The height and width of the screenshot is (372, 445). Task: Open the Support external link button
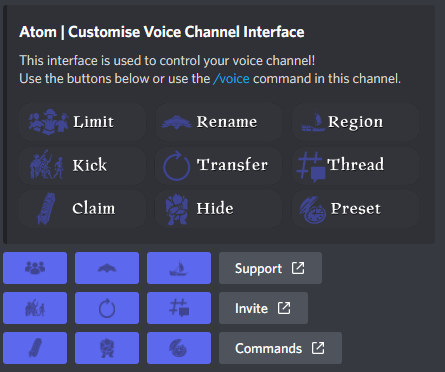270,268
